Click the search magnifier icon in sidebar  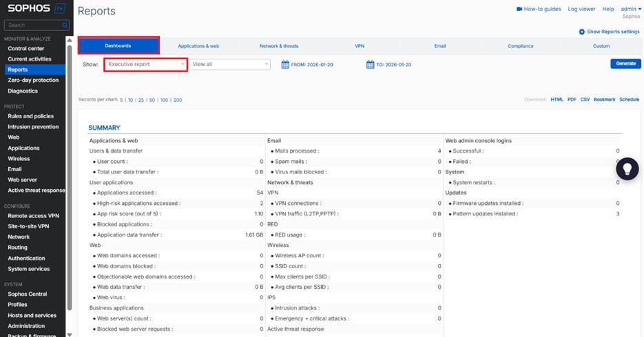click(x=65, y=25)
